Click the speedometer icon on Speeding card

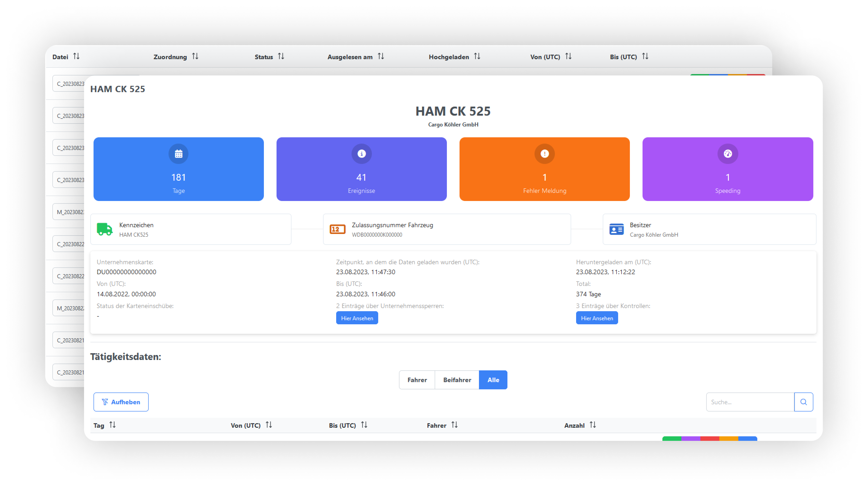click(727, 154)
